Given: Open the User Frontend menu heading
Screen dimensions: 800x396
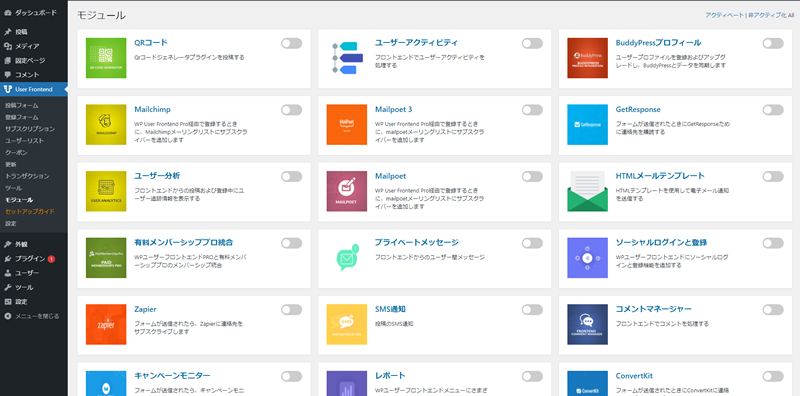Looking at the screenshot, I should pos(34,89).
